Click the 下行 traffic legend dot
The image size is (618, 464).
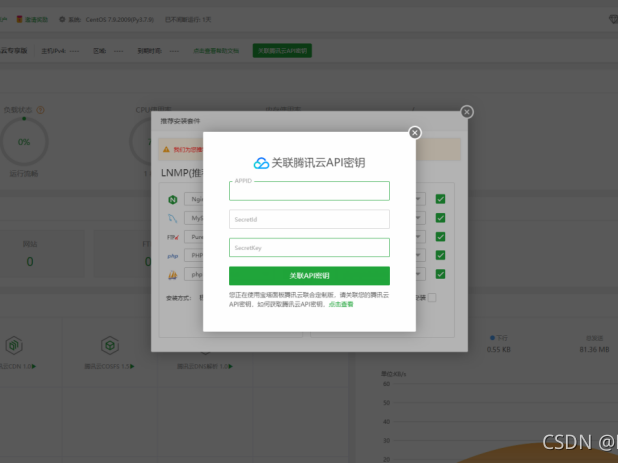point(492,338)
